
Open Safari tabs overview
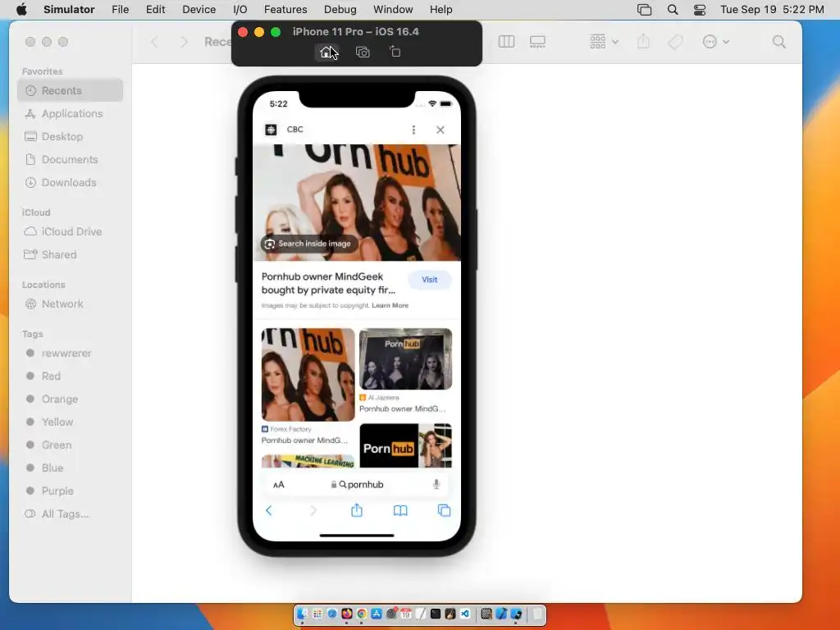click(x=444, y=510)
